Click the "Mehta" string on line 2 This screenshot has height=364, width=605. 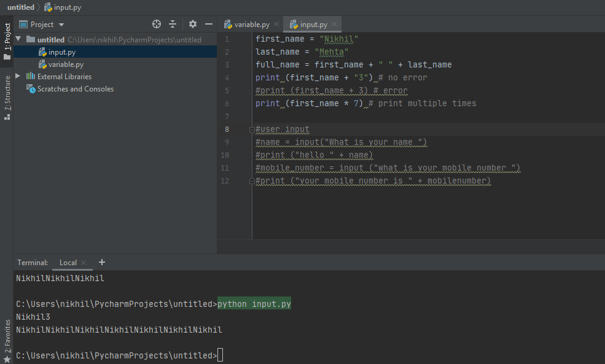pyautogui.click(x=332, y=52)
